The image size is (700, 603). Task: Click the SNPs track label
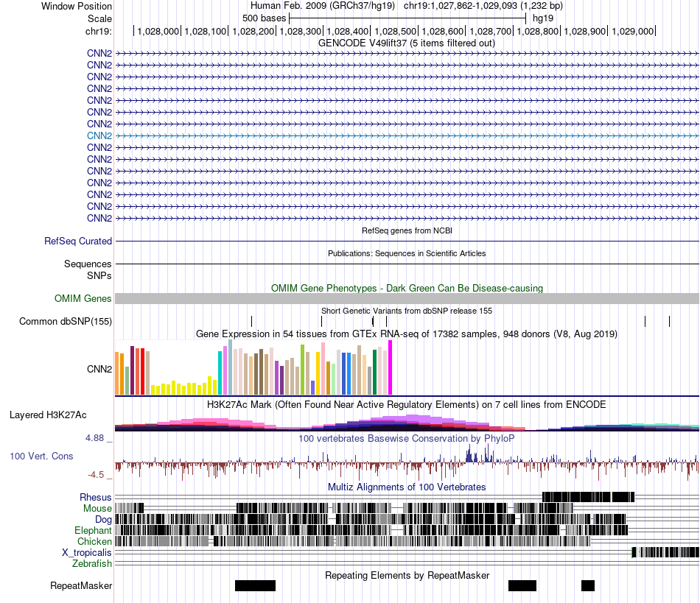[99, 275]
